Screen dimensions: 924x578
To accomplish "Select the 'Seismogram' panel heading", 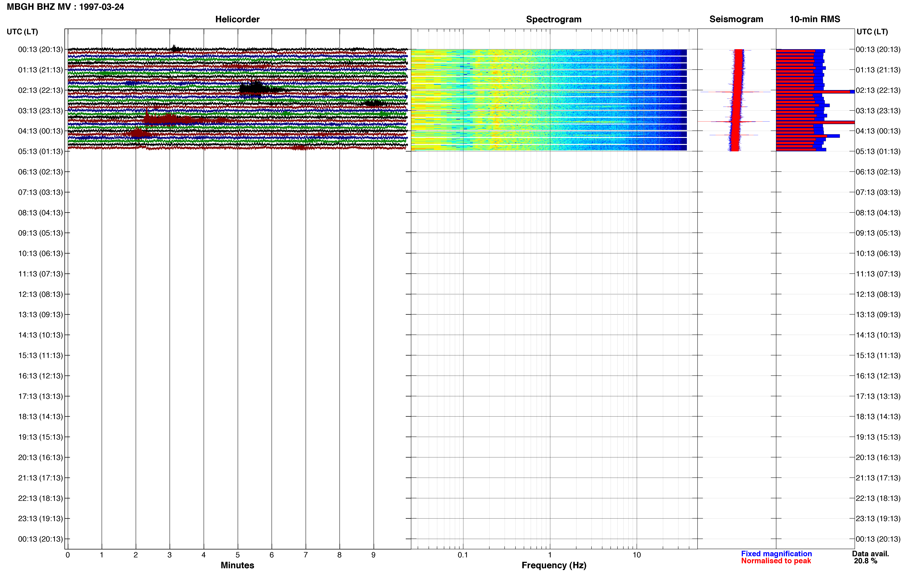I will (x=736, y=19).
